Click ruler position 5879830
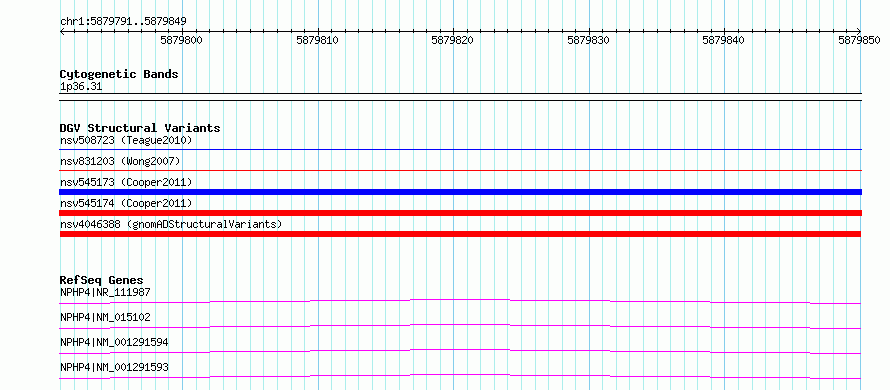Image resolution: width=890 pixels, height=390 pixels. 589,40
